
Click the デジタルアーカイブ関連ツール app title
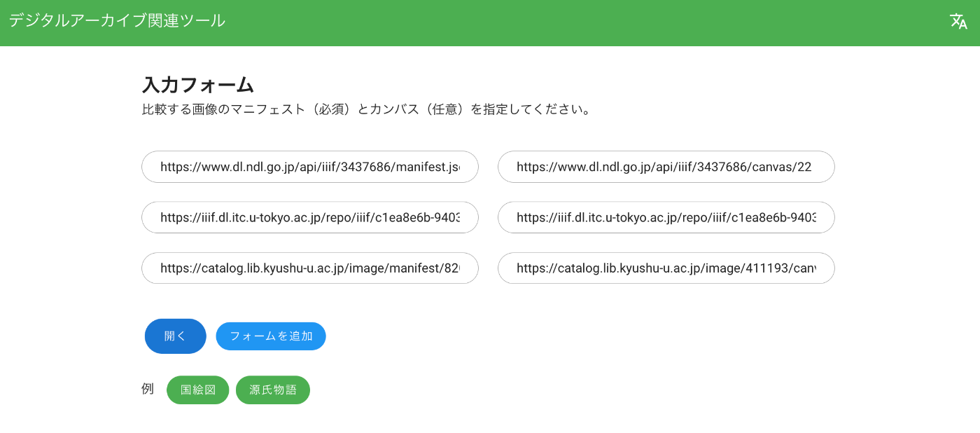tap(117, 21)
